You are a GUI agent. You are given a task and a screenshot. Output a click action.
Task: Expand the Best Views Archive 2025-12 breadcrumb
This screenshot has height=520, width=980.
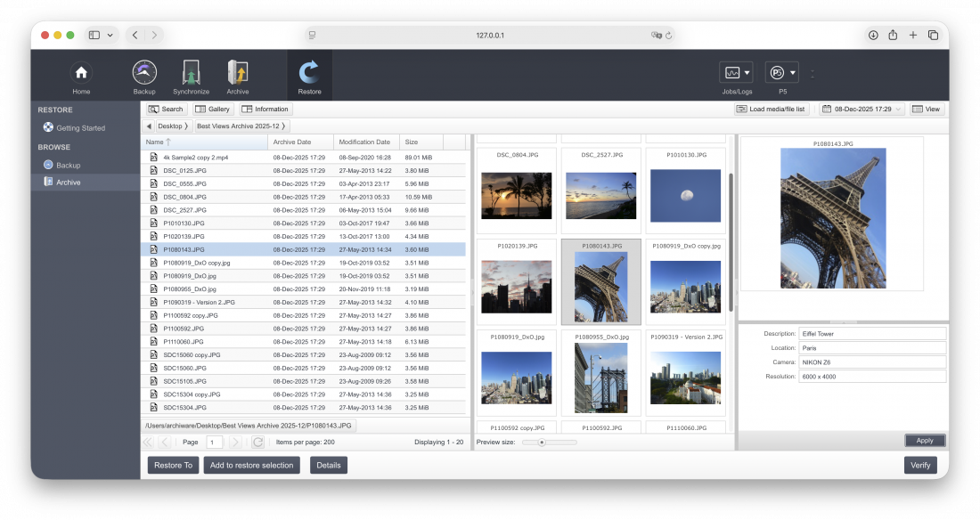click(241, 126)
